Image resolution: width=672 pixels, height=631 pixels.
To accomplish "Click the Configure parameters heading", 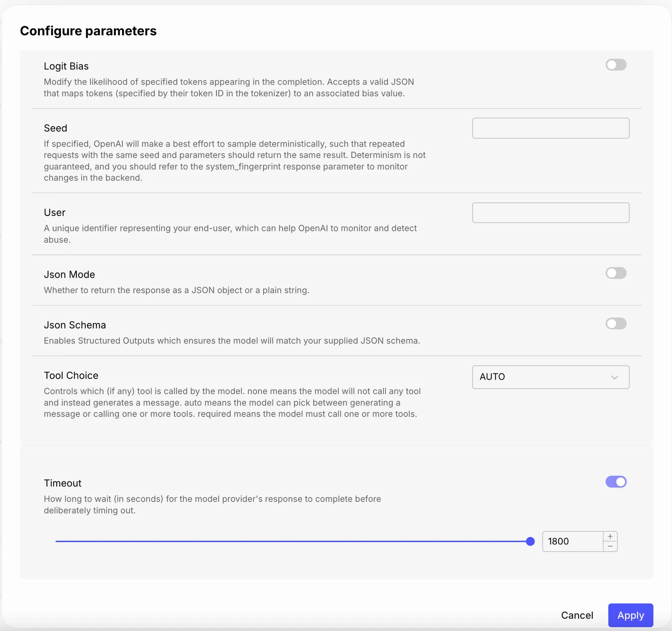I will pyautogui.click(x=88, y=31).
